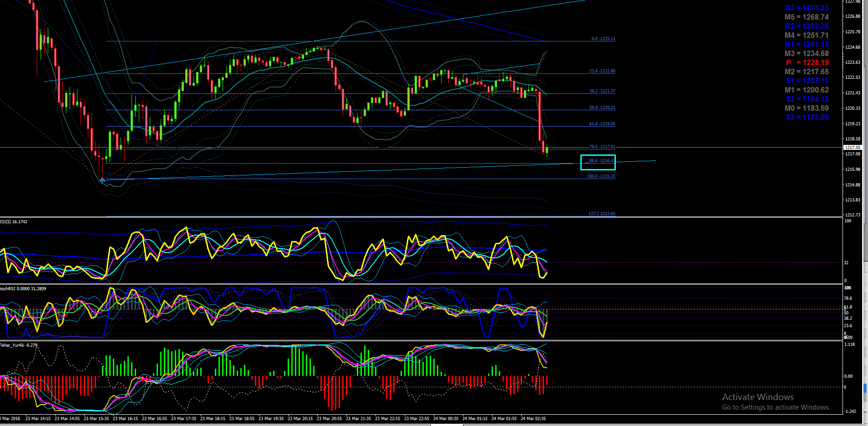Click the M5 = 1268.74 pivot label
The width and height of the screenshot is (868, 426).
coord(807,17)
